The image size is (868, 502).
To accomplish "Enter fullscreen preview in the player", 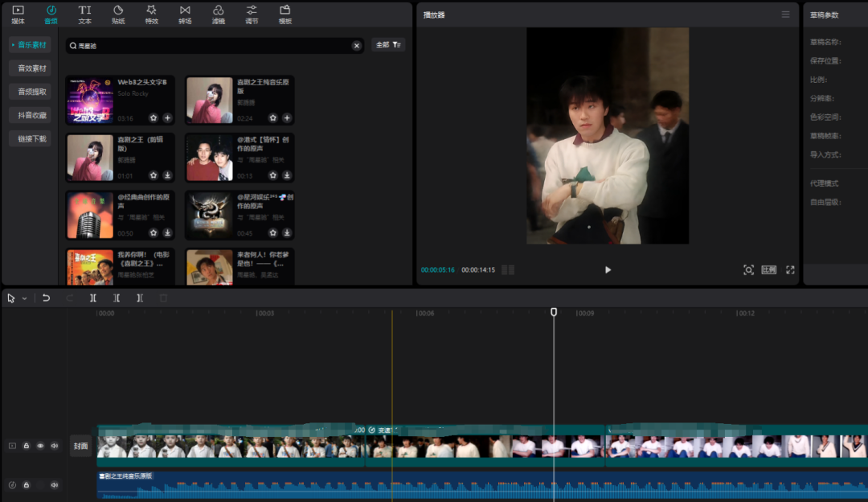I will (790, 270).
